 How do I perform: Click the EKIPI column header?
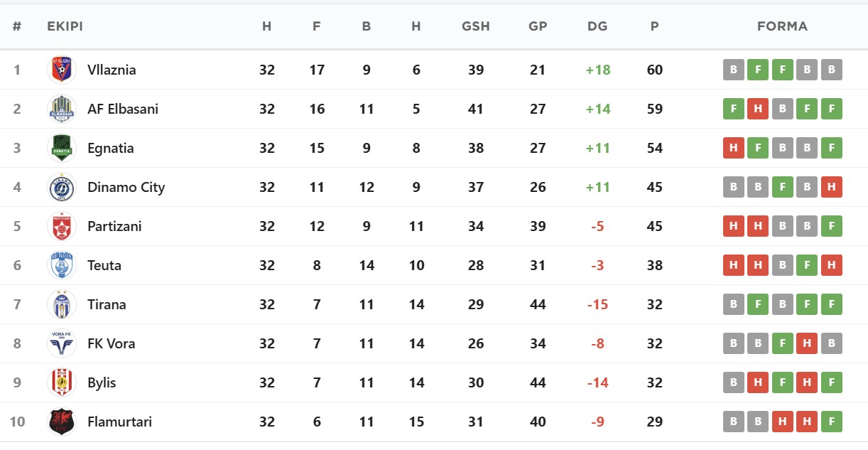pos(65,26)
